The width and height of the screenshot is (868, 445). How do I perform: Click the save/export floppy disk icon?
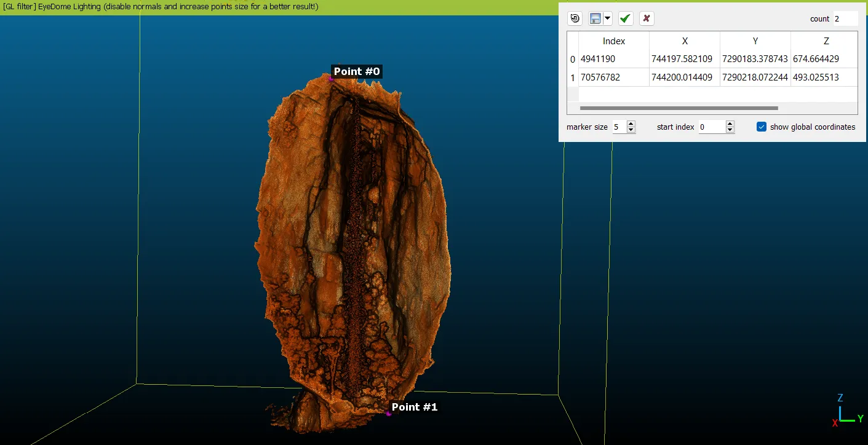point(595,18)
